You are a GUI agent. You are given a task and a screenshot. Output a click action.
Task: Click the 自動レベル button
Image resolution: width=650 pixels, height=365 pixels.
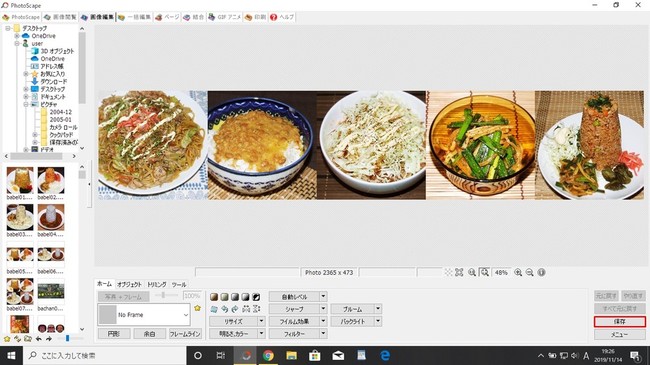tap(294, 297)
